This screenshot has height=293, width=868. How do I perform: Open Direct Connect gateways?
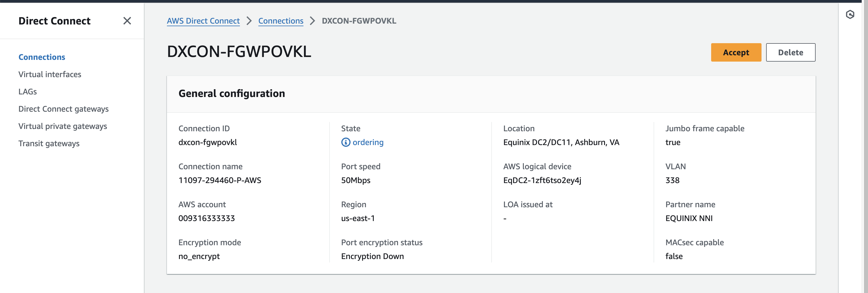[63, 109]
